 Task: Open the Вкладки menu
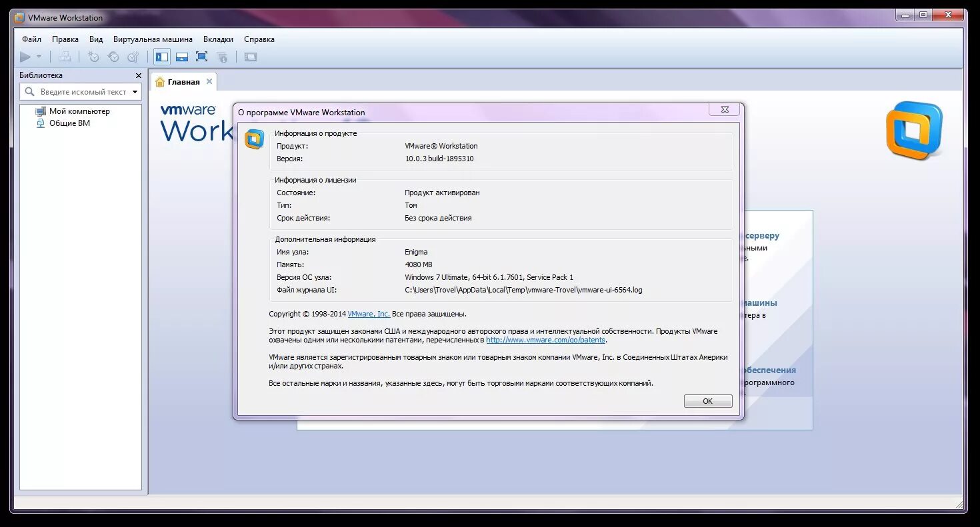pyautogui.click(x=218, y=39)
